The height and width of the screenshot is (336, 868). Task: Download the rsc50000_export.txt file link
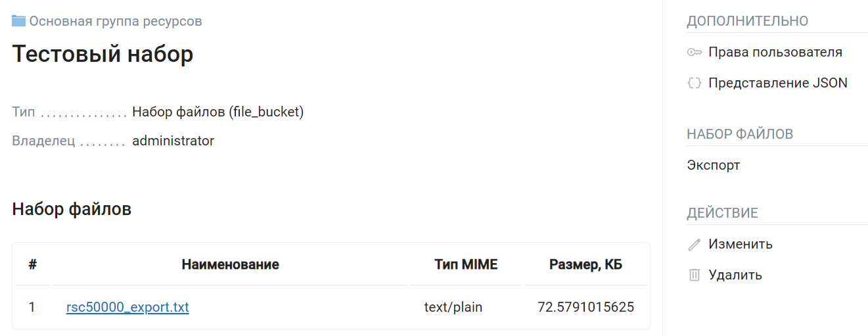coord(127,307)
